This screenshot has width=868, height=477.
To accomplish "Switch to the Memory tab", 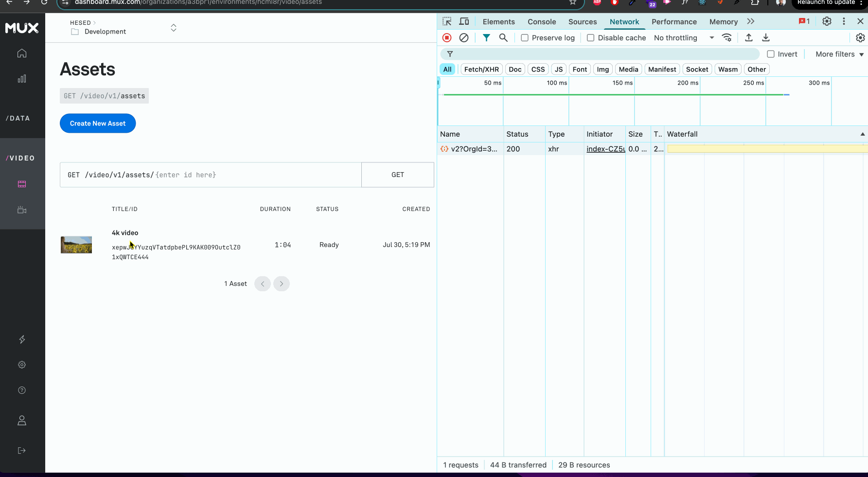I will click(723, 22).
